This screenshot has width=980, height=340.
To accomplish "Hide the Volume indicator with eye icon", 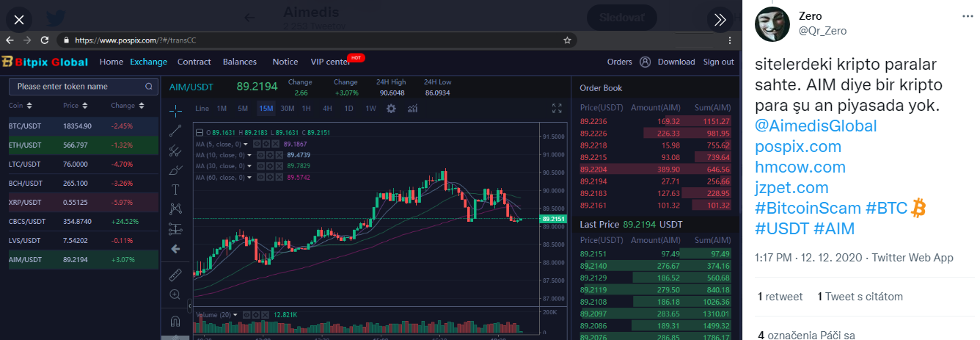I will click(x=247, y=314).
